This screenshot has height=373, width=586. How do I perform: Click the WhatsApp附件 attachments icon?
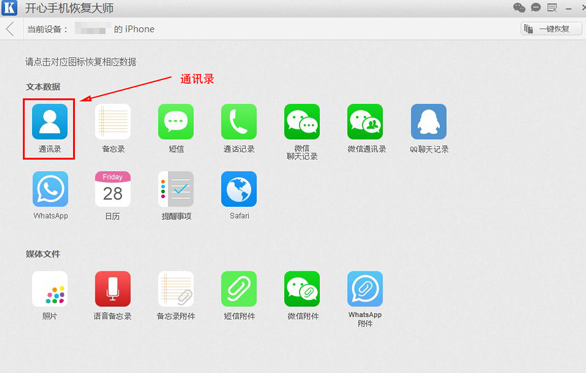(365, 289)
